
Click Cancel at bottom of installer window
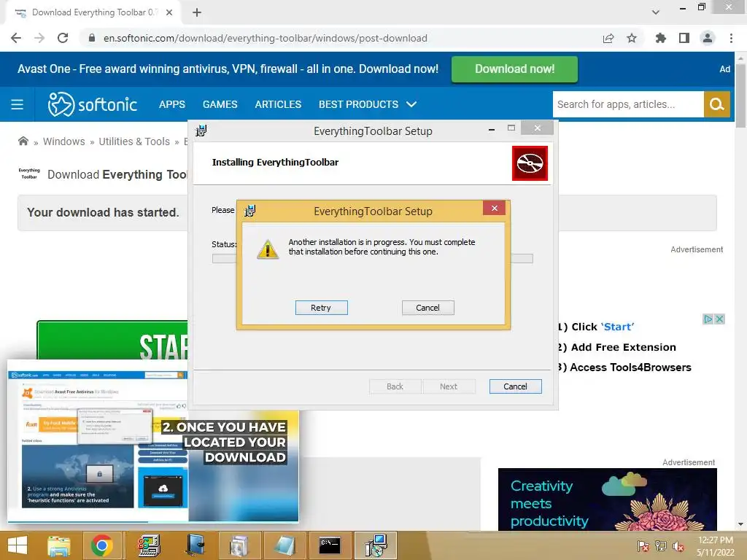coord(515,386)
